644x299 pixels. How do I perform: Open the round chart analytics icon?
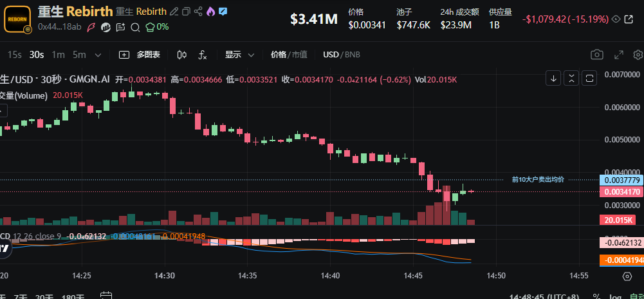click(x=106, y=27)
